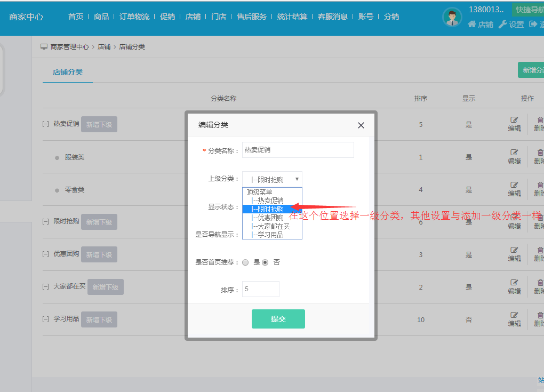Go to the 统计结算 menu
Screen dimensions: 544x392
point(292,17)
